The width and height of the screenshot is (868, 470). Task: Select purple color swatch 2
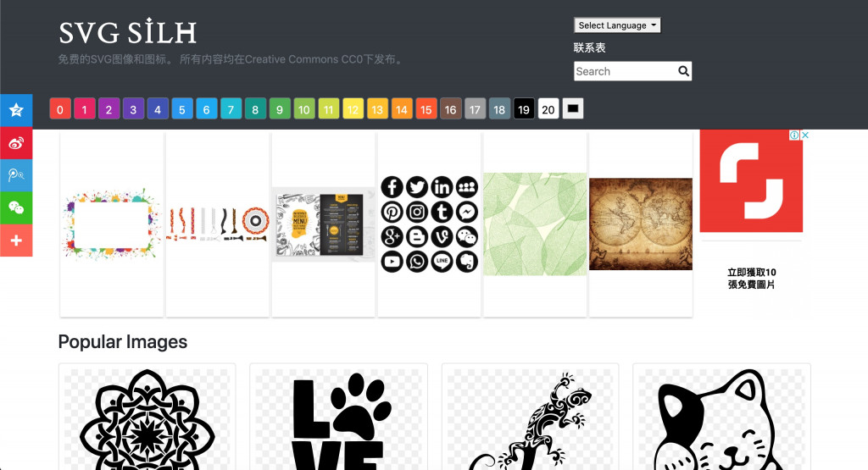108,109
